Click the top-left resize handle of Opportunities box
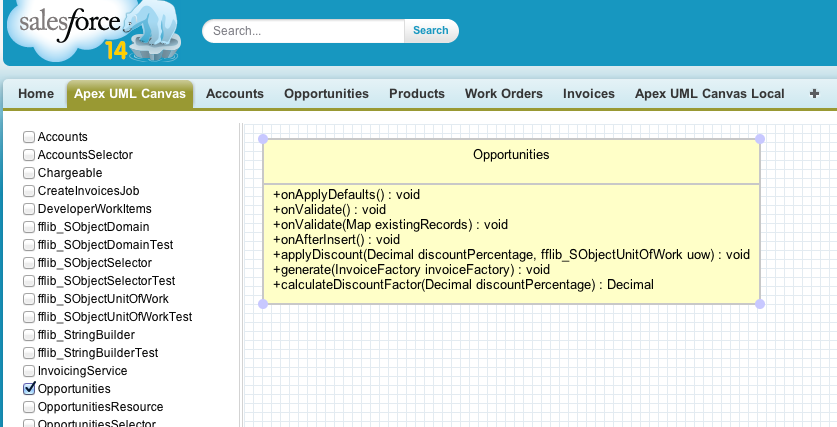This screenshot has height=427, width=837. [263, 139]
